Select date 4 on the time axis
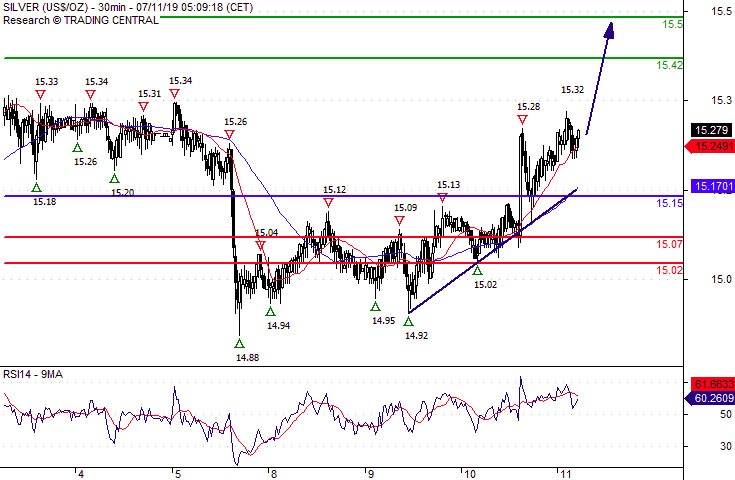Image resolution: width=735 pixels, height=480 pixels. (81, 474)
